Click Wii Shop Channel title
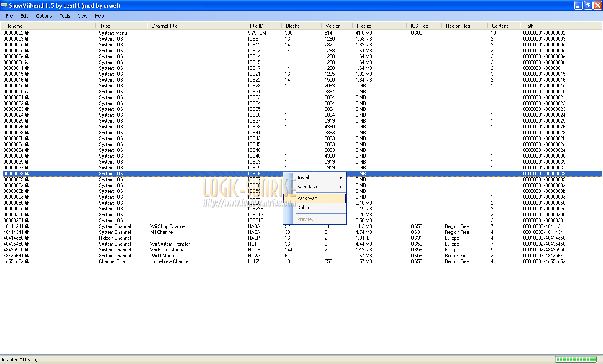603x364 pixels. 168,226
